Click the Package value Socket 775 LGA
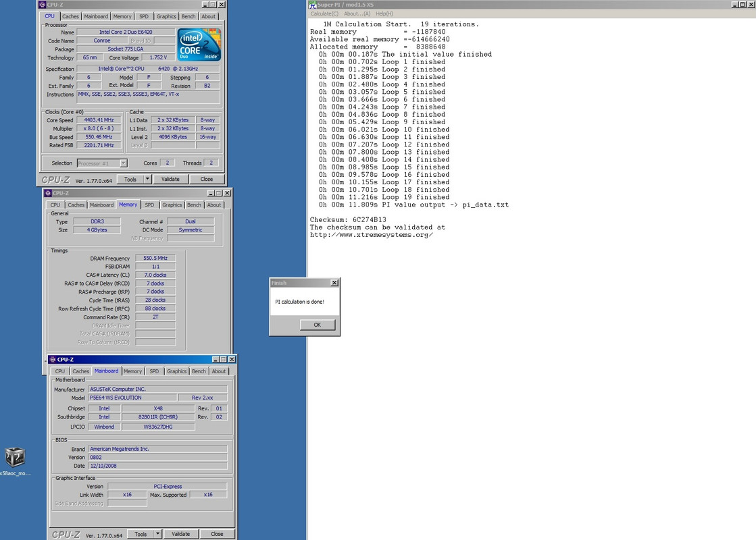The width and height of the screenshot is (756, 540). 126,49
